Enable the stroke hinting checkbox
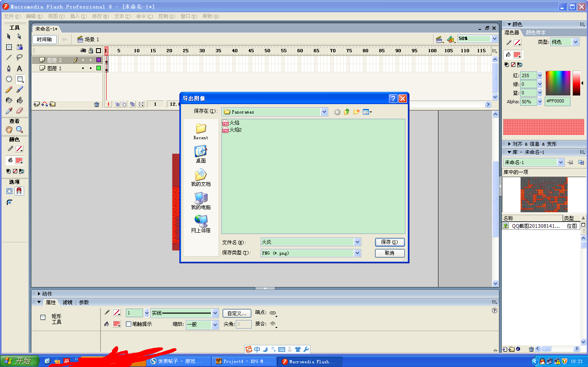 click(x=129, y=324)
